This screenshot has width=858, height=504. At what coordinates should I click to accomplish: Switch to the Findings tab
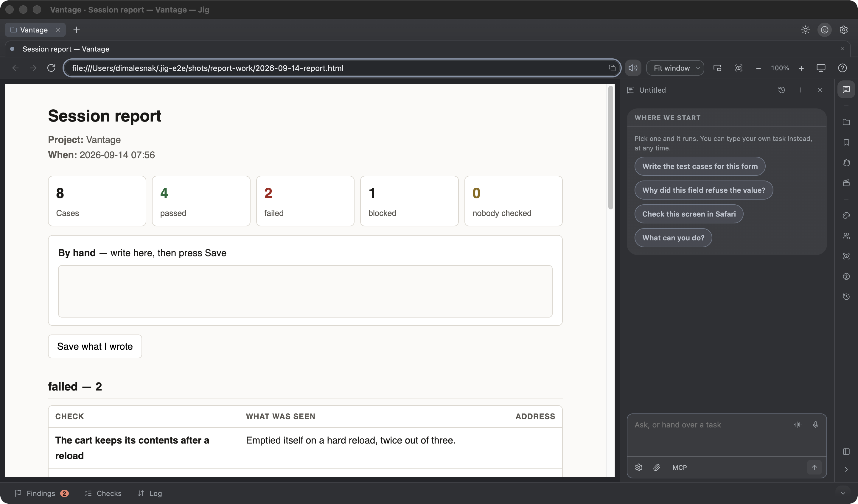41,493
